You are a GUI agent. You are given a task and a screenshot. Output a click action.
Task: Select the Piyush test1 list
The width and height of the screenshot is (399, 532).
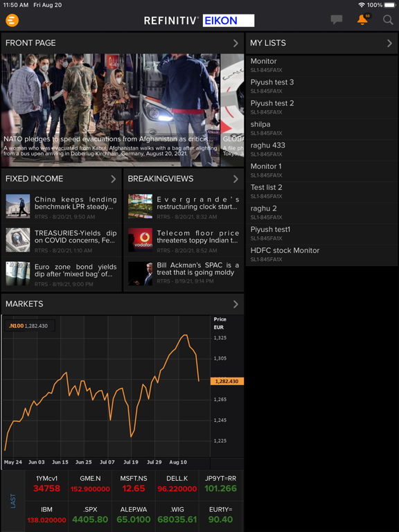(321, 234)
